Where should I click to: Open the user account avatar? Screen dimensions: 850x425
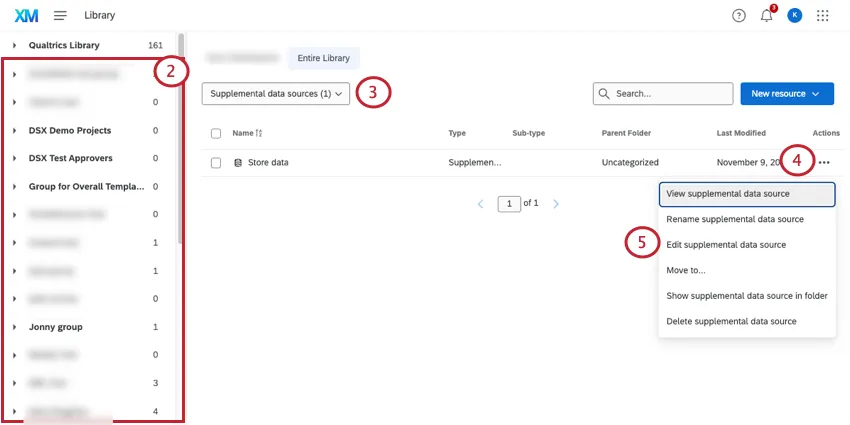[x=795, y=15]
